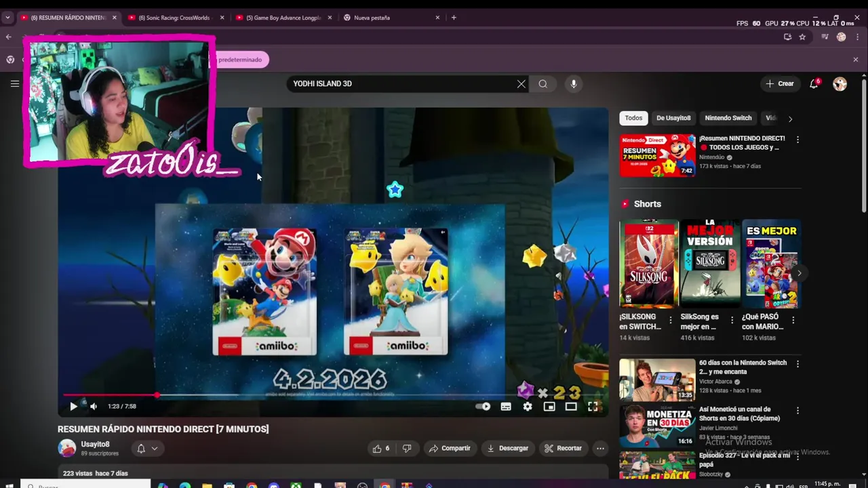Open the MONETIZA EN 30 DÍAS thumbnail
Viewport: 868px width, 488px height.
pos(657,426)
